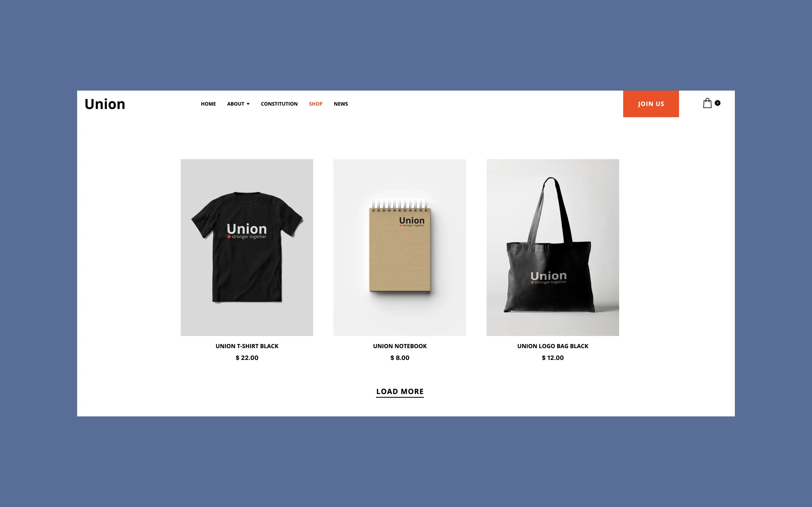Click the About menu label
This screenshot has width=812, height=507.
click(x=235, y=104)
